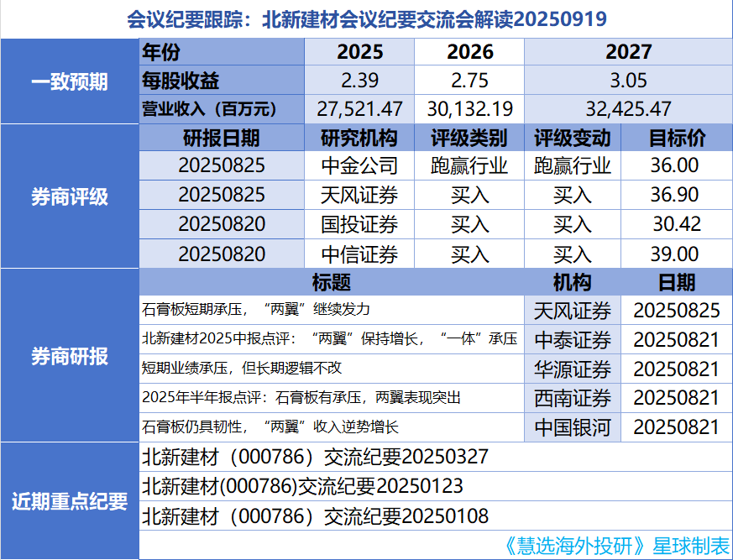Click the 中国银河 institution cell
The width and height of the screenshot is (733, 560).
click(573, 427)
